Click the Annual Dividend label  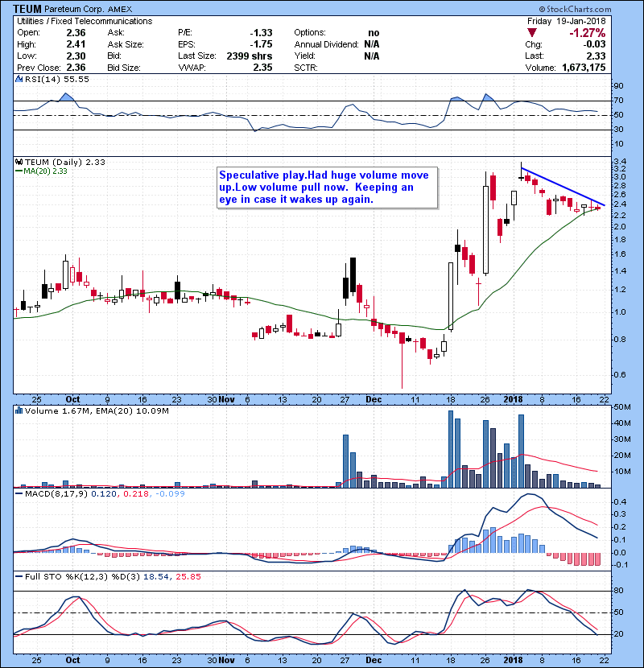327,44
